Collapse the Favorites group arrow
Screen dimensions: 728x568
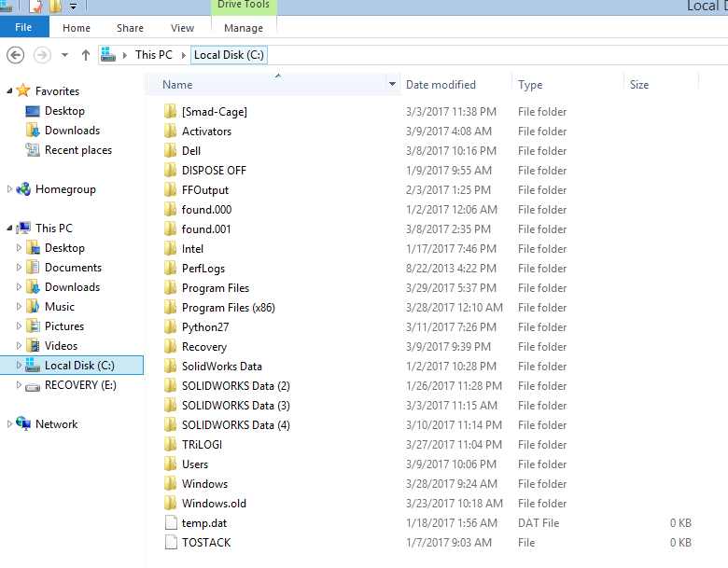[x=9, y=91]
